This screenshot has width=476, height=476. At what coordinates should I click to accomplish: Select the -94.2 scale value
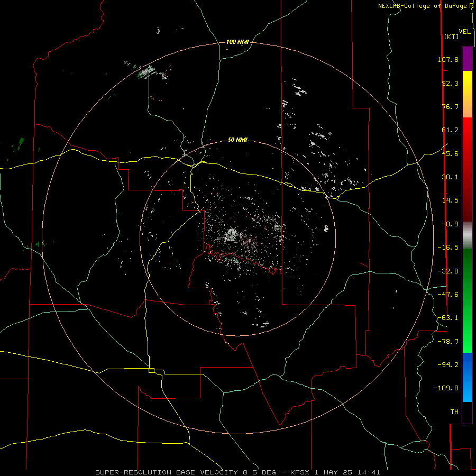[448, 365]
